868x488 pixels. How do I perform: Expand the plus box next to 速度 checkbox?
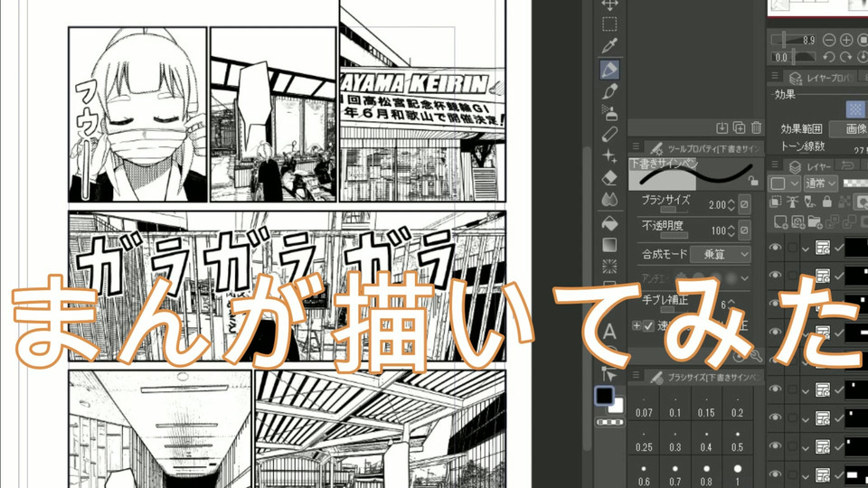point(637,326)
